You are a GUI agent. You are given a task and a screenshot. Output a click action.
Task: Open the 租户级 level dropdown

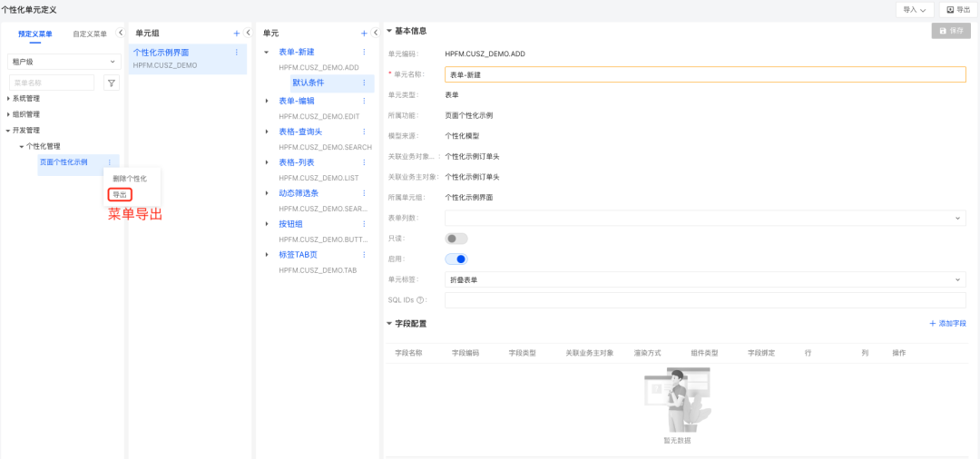(x=64, y=62)
